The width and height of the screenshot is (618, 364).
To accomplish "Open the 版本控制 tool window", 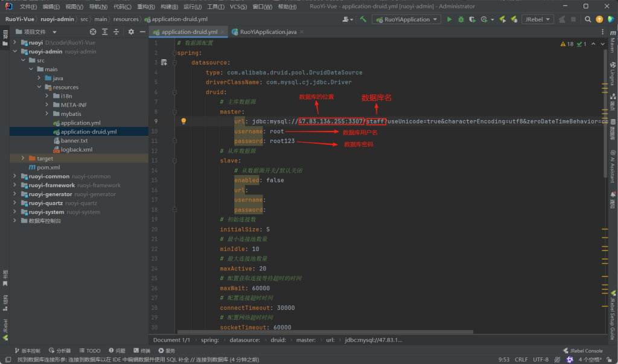I will point(27,351).
